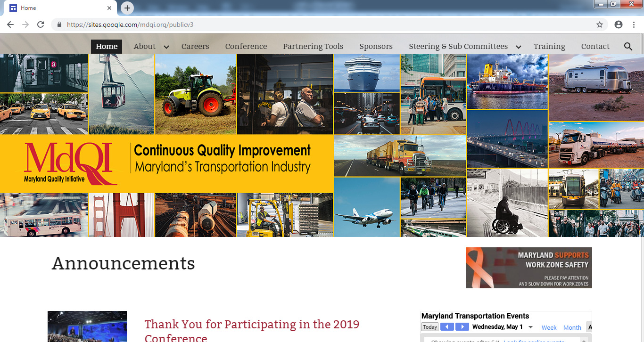Viewport: 644px width, 342px height.
Task: Reload the current page
Action: [x=41, y=24]
